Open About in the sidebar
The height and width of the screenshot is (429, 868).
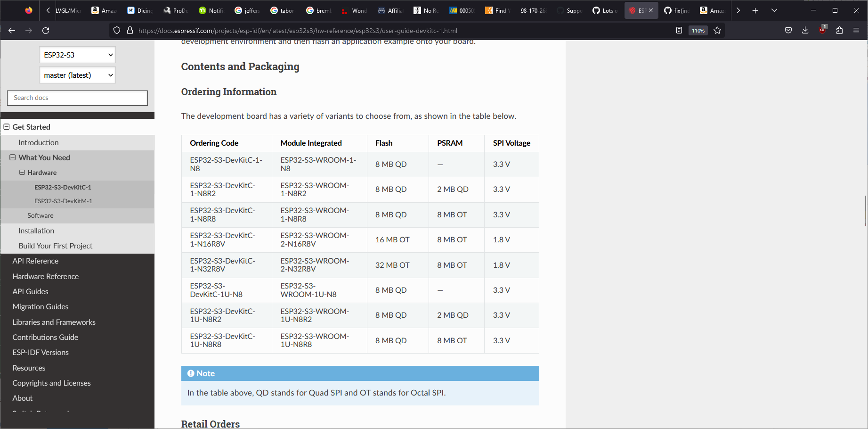coord(23,398)
